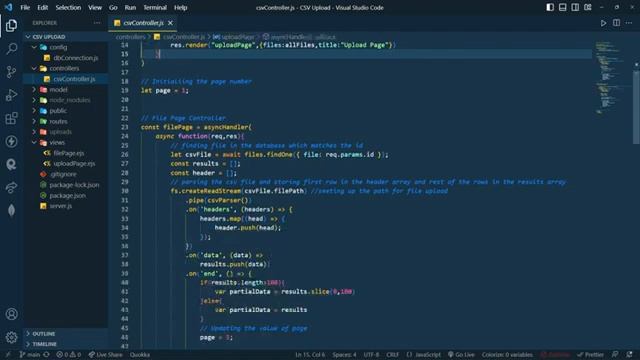This screenshot has width=640, height=360.
Task: Click the Synchronize Changes status icon
Action: click(x=47, y=355)
